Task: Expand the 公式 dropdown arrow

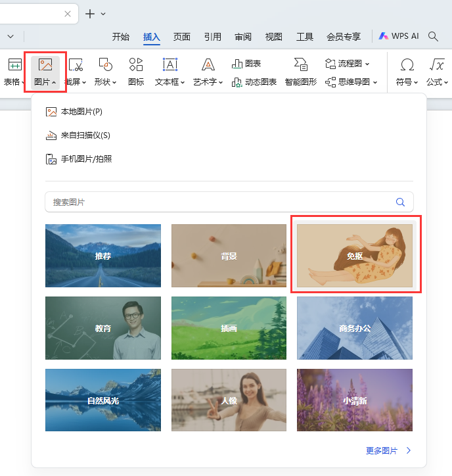Action: [446, 82]
